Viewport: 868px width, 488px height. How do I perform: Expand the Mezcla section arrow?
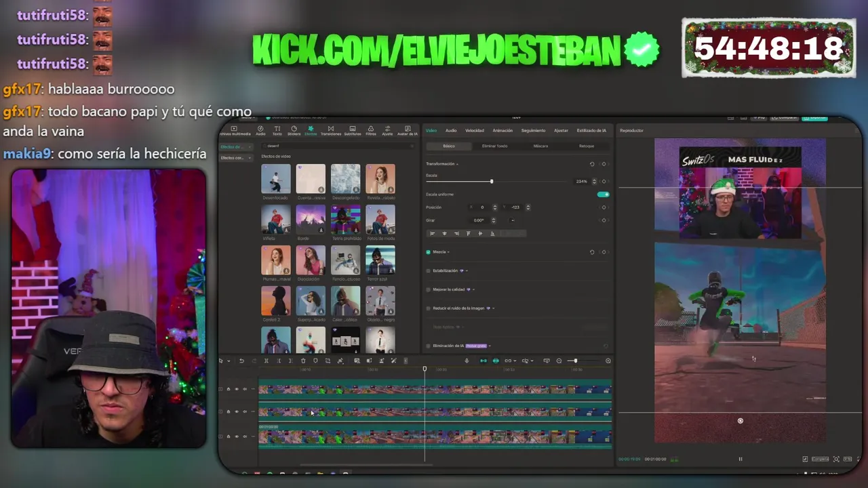448,252
